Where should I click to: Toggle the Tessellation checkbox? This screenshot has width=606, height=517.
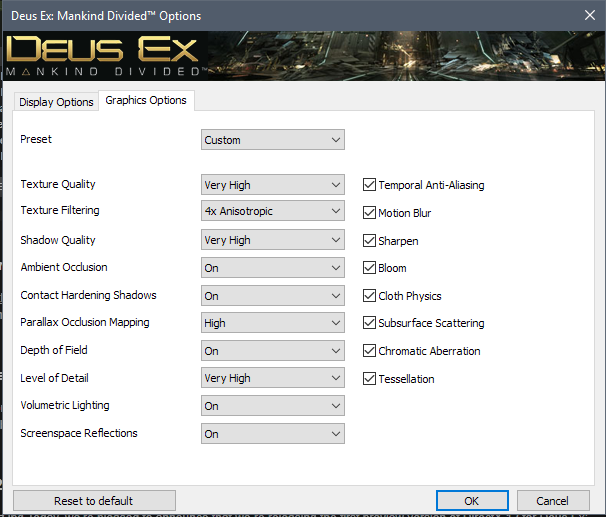click(x=369, y=378)
